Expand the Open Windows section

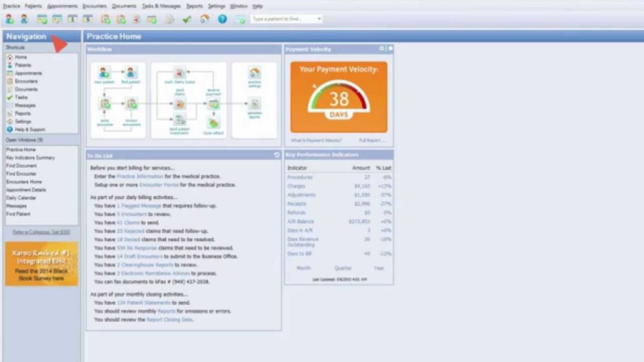pos(25,140)
